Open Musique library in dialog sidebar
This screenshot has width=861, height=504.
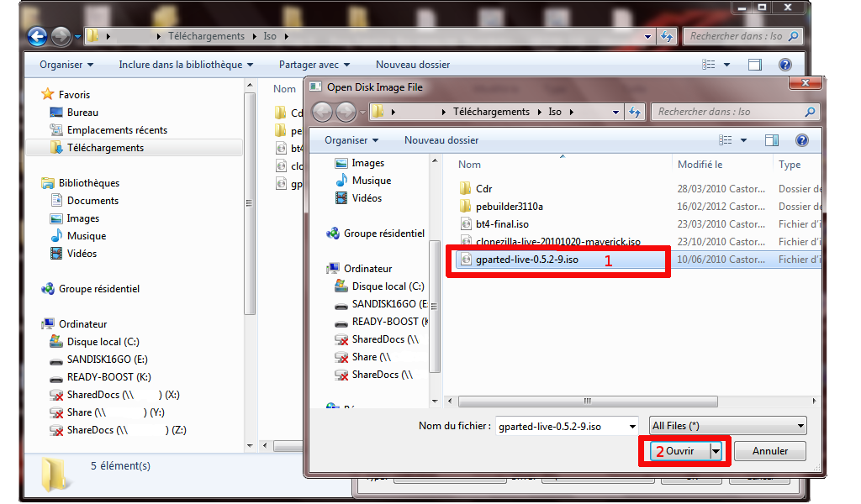371,181
